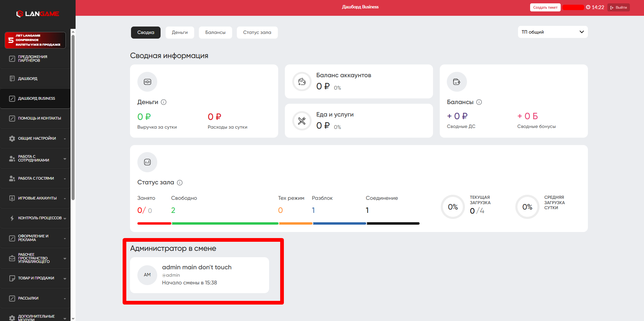Expand Общие настройки sidebar section
Image resolution: width=644 pixels, height=321 pixels.
(x=37, y=138)
